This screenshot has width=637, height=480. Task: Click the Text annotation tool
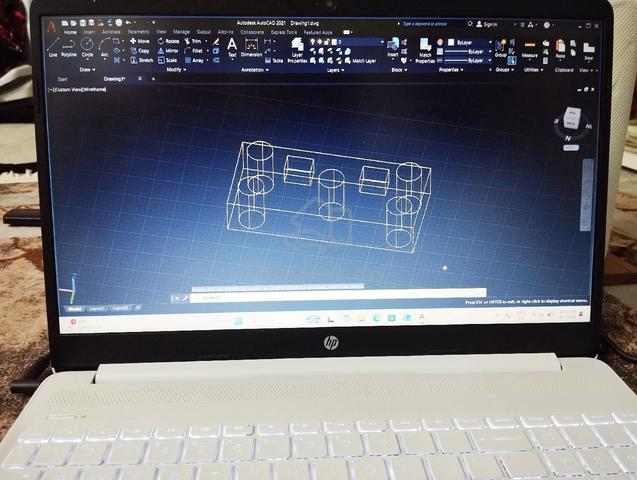click(232, 47)
